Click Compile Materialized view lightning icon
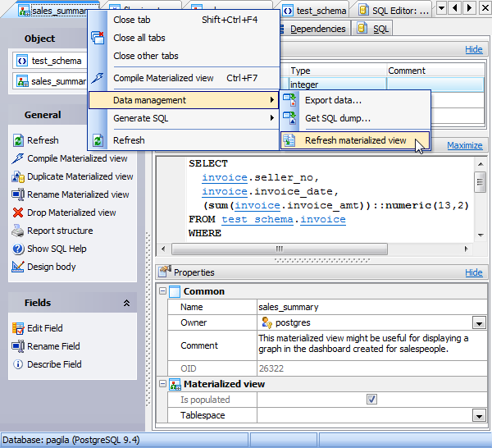492x448 pixels. (x=19, y=158)
